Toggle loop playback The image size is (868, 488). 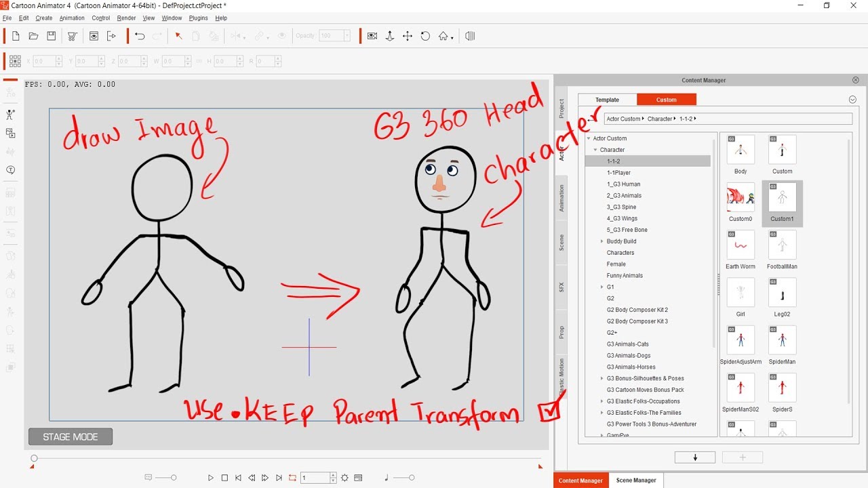[x=292, y=478]
